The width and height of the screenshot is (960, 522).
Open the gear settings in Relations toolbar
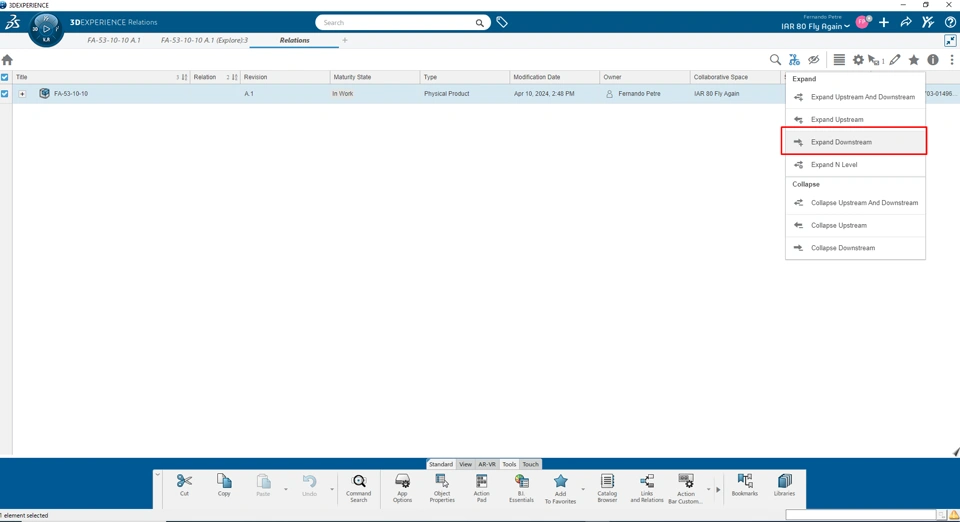(x=858, y=59)
